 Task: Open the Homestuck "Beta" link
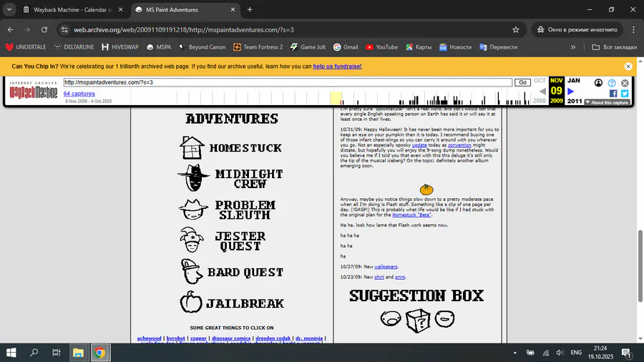[x=411, y=215]
